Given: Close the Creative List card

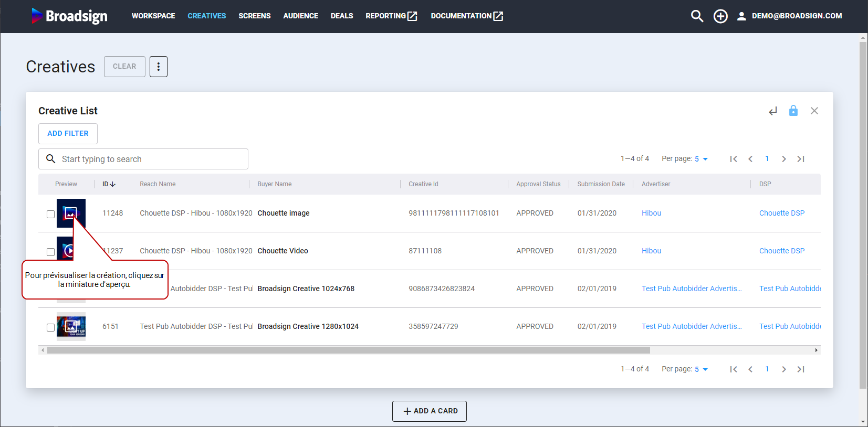Looking at the screenshot, I should [814, 111].
